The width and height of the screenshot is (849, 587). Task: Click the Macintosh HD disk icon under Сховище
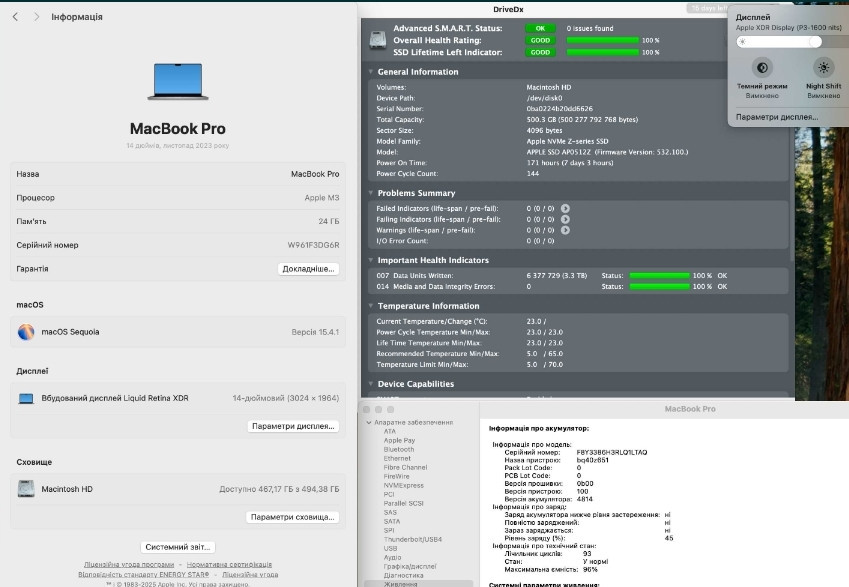pos(26,489)
